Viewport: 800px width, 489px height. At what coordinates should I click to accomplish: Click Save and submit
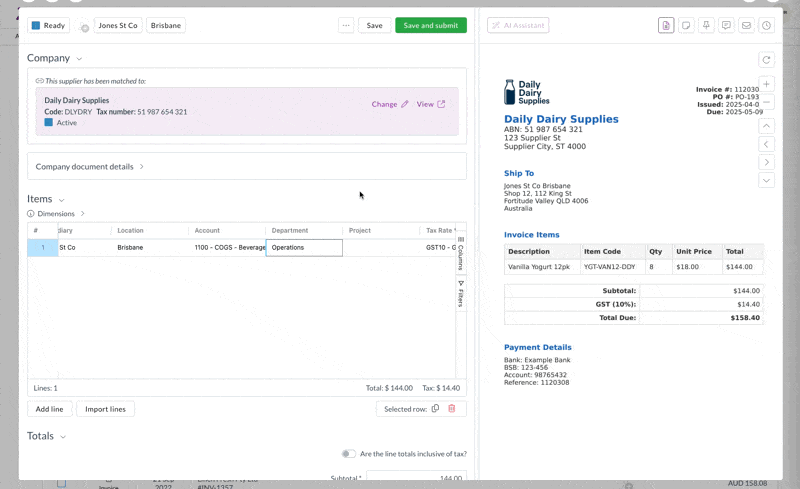431,25
